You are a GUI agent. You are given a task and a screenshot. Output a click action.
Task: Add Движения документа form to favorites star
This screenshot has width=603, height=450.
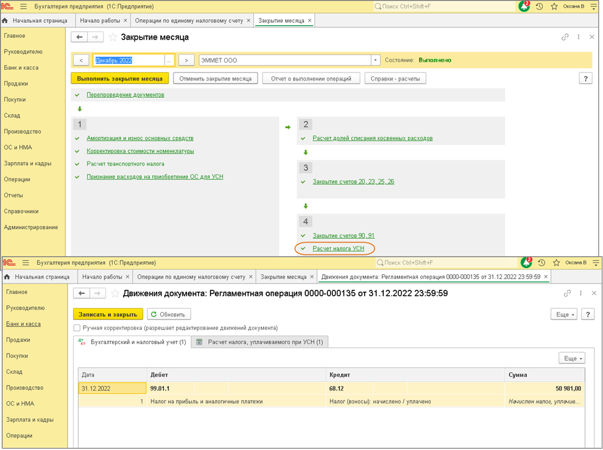point(115,293)
